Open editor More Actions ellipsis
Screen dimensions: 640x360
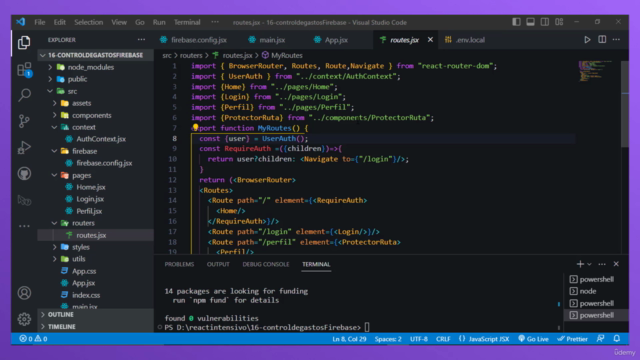click(616, 40)
